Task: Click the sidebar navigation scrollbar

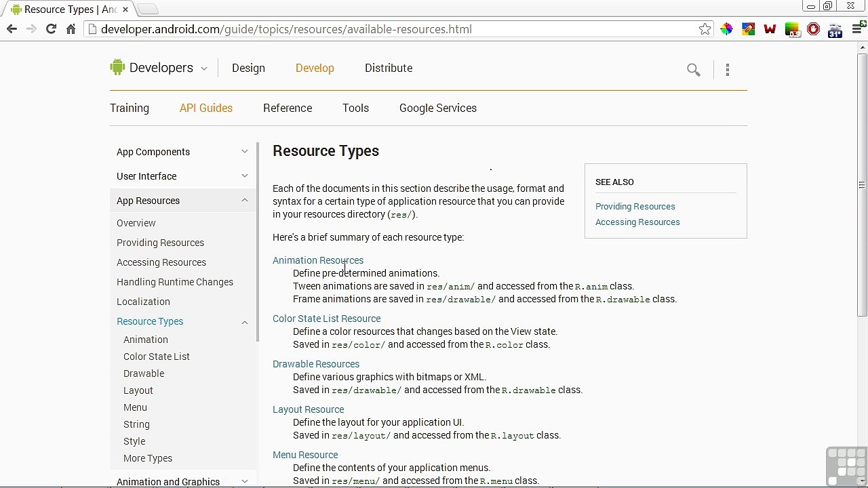Action: coord(258,241)
